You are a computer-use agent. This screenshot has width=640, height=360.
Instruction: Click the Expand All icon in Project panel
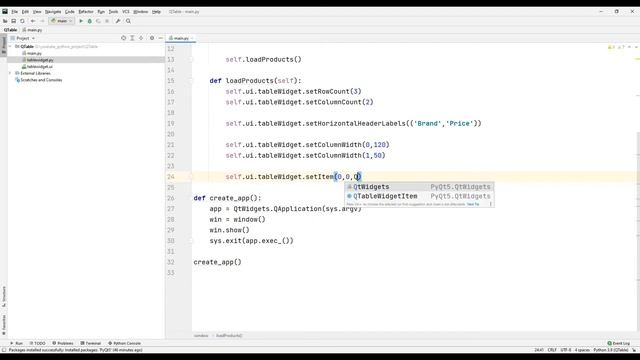tap(132, 38)
